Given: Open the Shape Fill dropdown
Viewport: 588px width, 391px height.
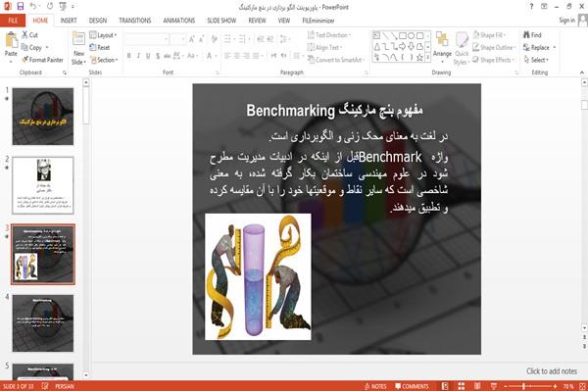Looking at the screenshot, I should click(489, 35).
